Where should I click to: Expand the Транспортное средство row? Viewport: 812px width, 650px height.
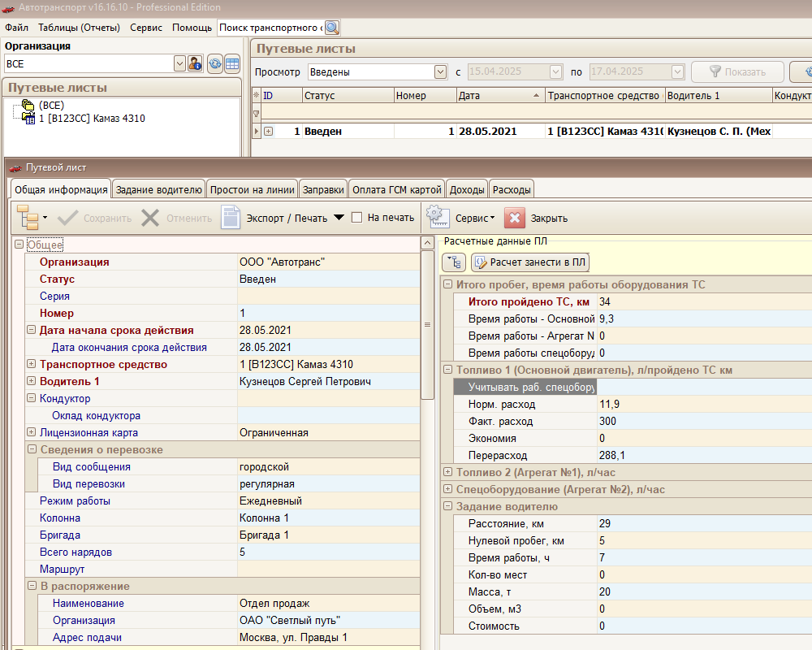click(x=31, y=364)
